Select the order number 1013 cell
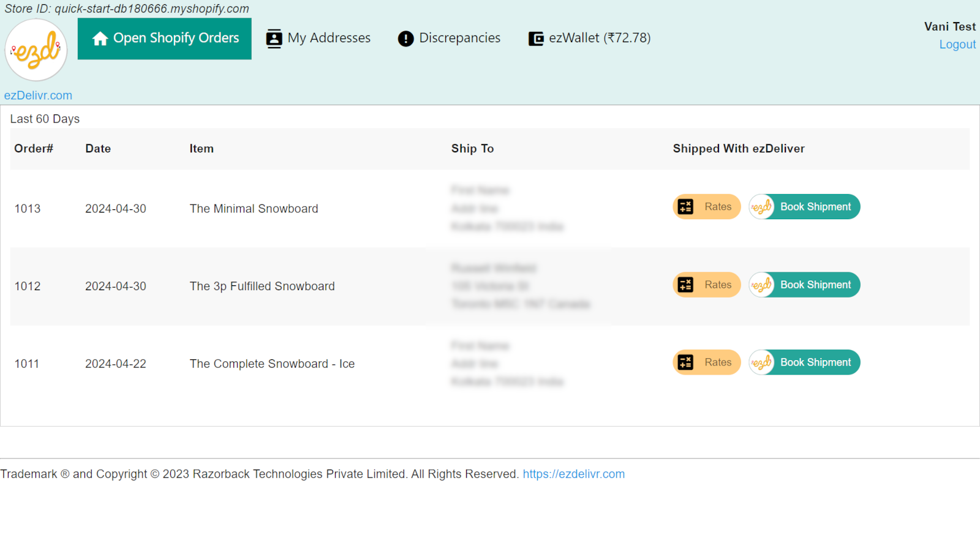Screen dimensions: 980x551 click(x=28, y=209)
